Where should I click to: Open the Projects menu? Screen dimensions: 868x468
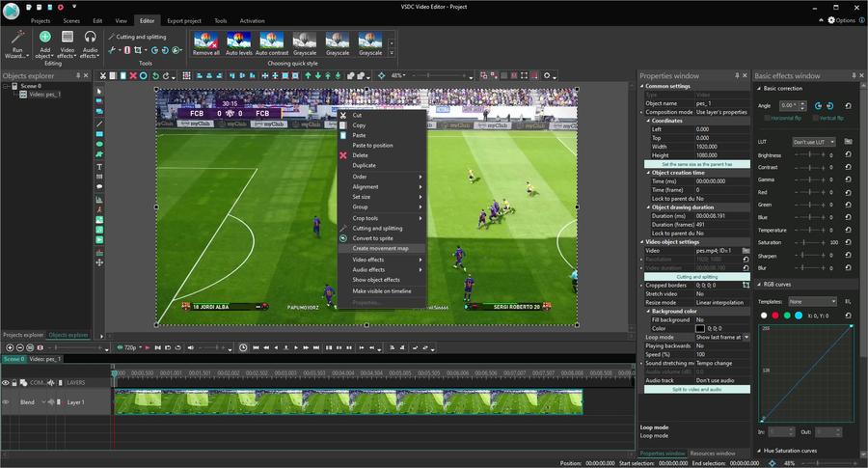(41, 20)
